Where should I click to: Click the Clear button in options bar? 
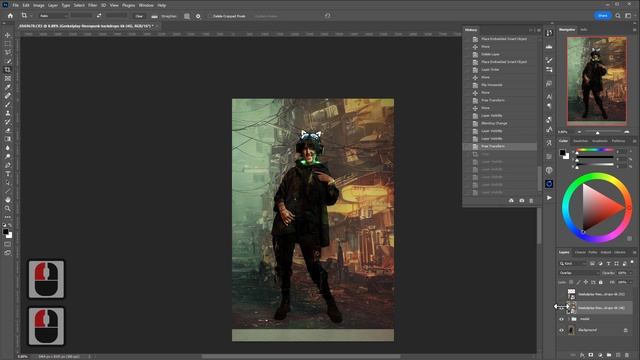pos(139,16)
